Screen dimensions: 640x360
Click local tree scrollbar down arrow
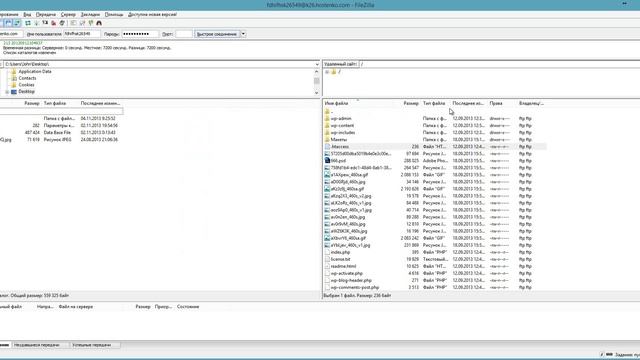pos(317,93)
